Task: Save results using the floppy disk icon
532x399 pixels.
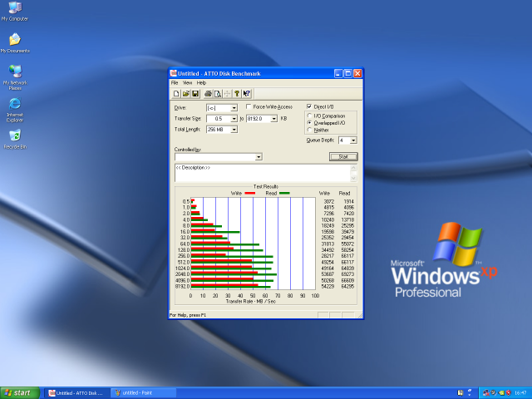Action: (195, 94)
